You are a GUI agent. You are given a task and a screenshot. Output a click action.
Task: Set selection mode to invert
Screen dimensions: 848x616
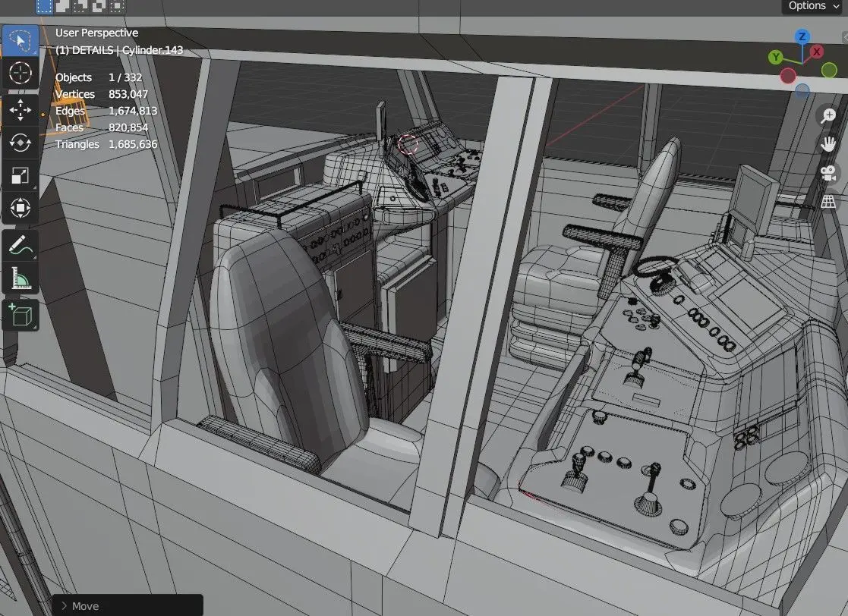pyautogui.click(x=99, y=6)
